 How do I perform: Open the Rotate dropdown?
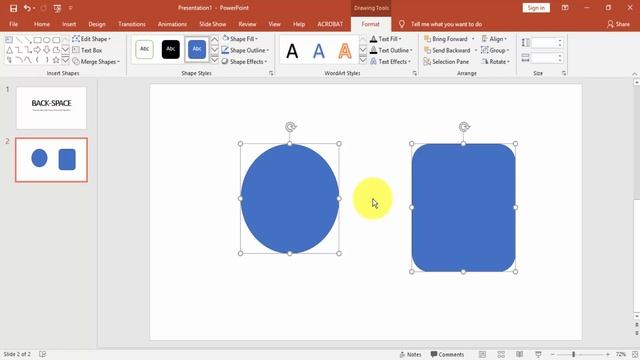pyautogui.click(x=496, y=62)
